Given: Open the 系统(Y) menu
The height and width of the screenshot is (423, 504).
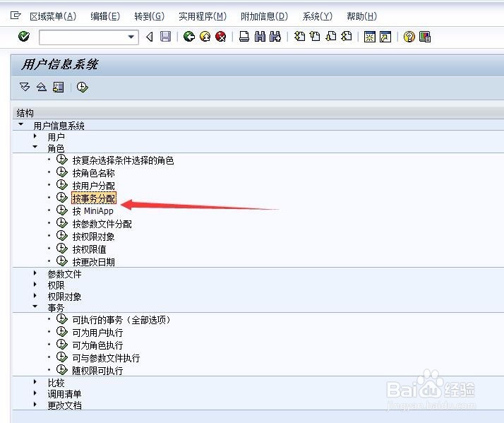Looking at the screenshot, I should (317, 16).
